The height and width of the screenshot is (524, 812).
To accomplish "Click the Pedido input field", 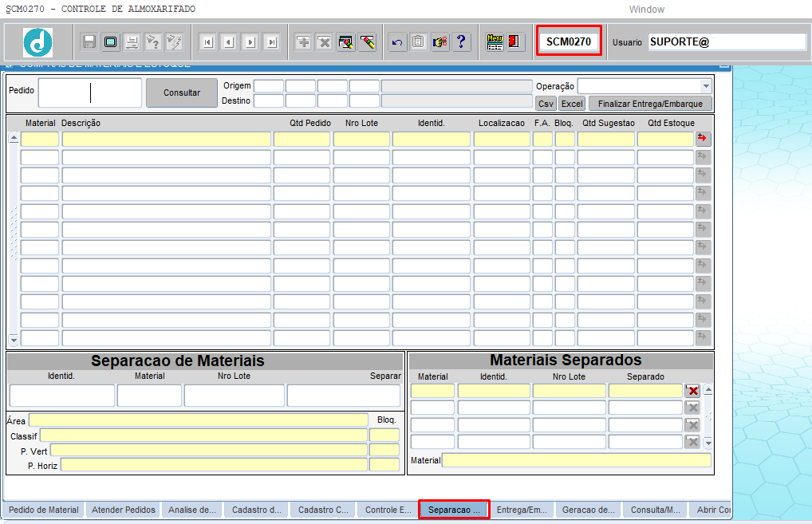I will (90, 93).
